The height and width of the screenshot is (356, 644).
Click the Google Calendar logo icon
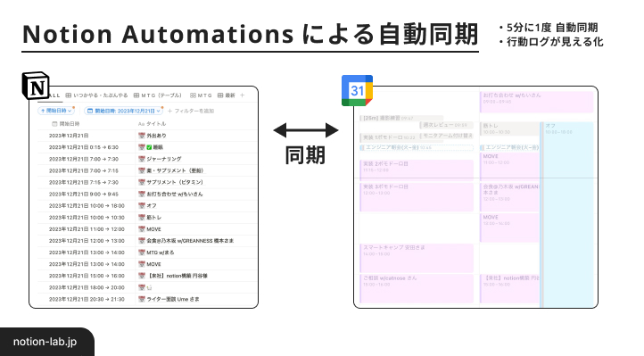(x=357, y=90)
